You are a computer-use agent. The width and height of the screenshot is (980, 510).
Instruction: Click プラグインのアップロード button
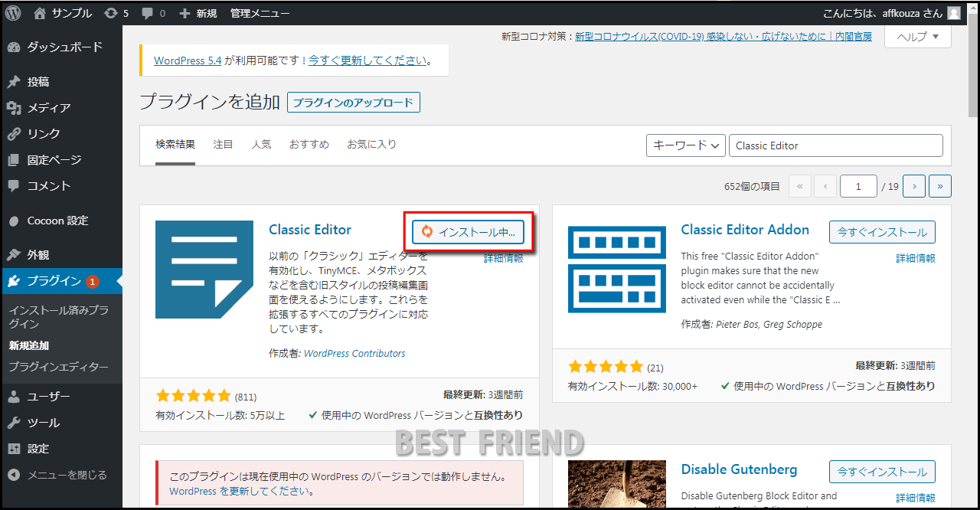[x=354, y=103]
